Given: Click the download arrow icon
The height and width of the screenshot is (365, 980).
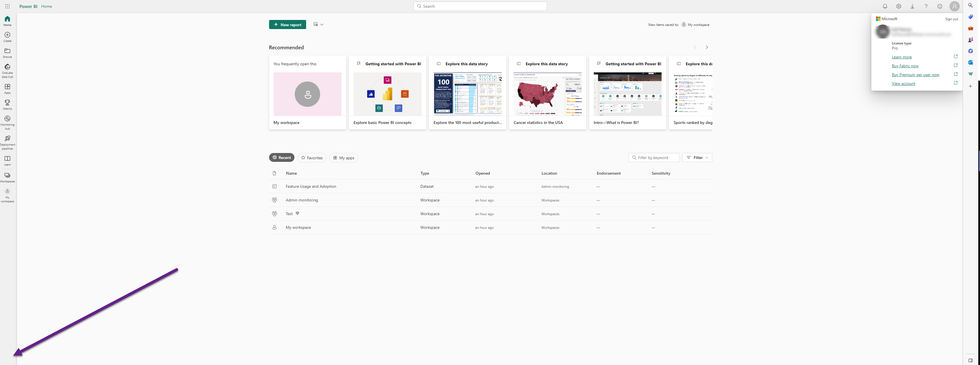Looking at the screenshot, I should 912,7.
